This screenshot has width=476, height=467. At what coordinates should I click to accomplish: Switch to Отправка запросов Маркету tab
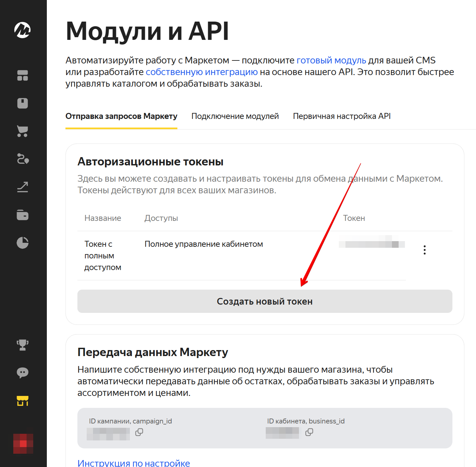tap(121, 116)
